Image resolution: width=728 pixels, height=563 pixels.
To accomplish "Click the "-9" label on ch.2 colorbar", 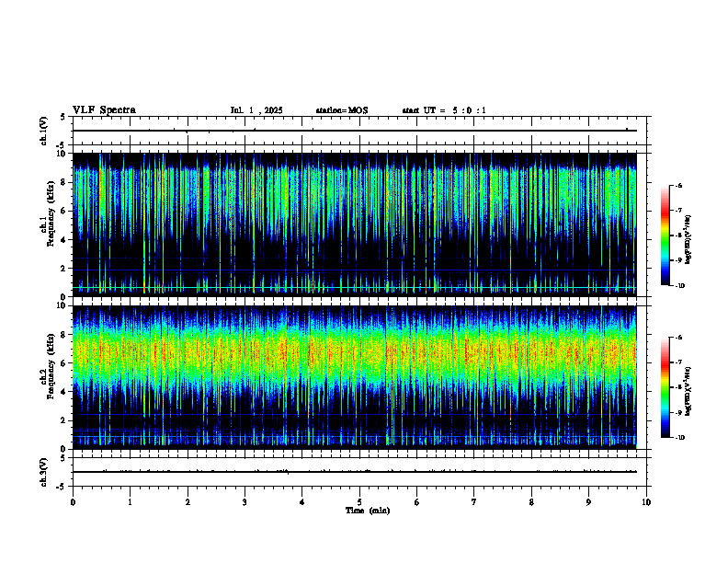I will click(678, 412).
